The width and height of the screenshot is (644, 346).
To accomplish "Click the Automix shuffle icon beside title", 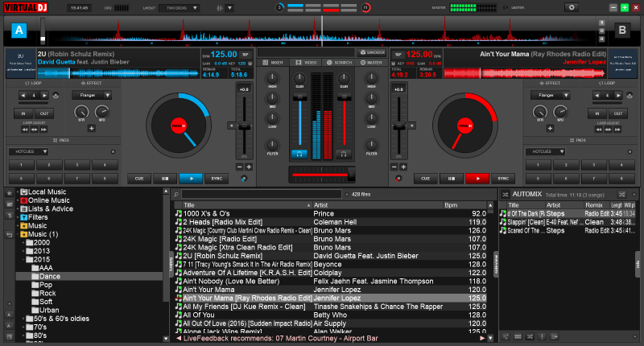I will (506, 194).
